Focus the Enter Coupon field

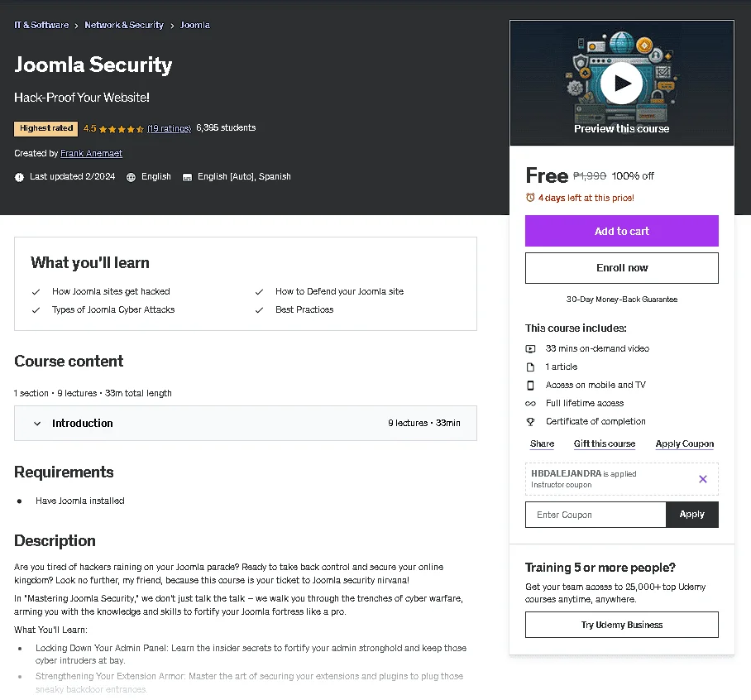pyautogui.click(x=596, y=515)
